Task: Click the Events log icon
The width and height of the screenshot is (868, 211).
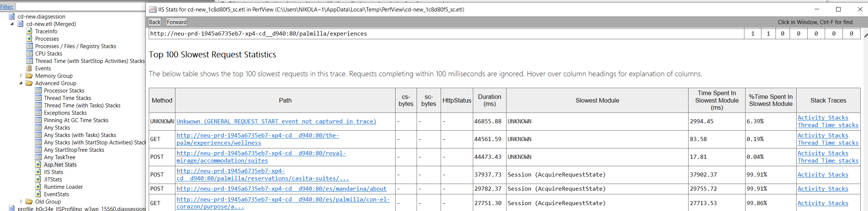Action: click(29, 68)
